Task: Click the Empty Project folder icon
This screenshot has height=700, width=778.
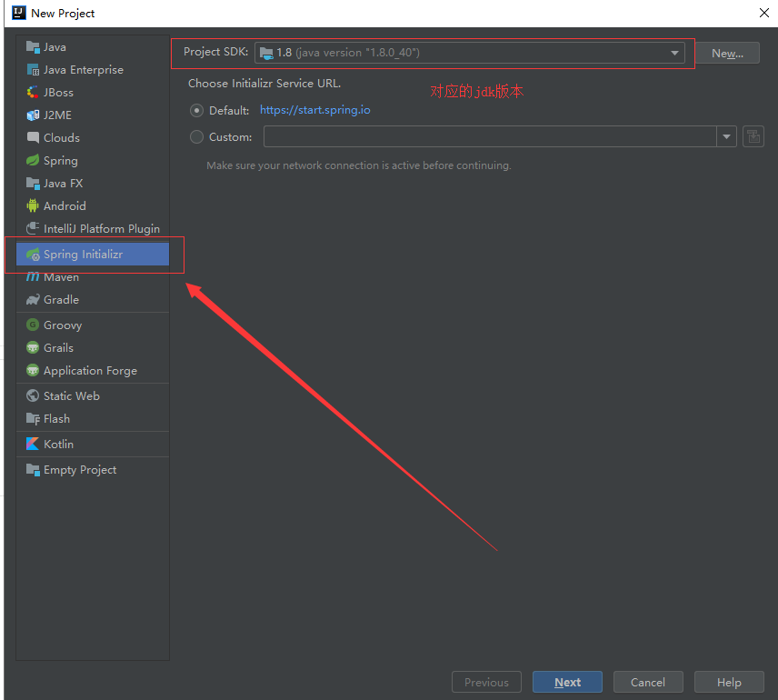Action: click(33, 470)
